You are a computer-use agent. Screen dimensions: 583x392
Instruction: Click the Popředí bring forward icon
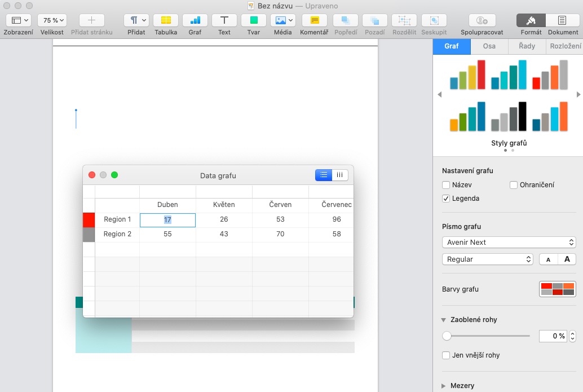(x=346, y=20)
